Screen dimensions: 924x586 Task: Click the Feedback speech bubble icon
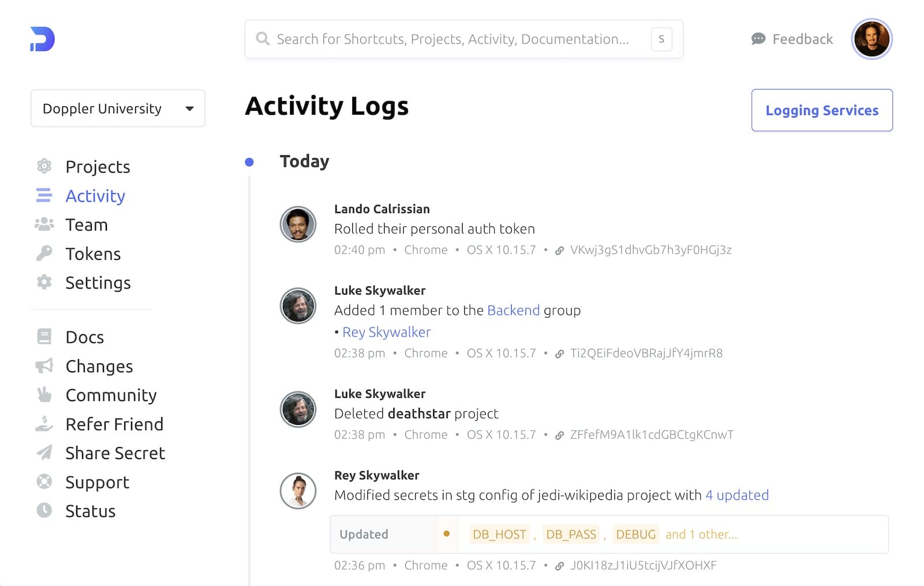(758, 39)
